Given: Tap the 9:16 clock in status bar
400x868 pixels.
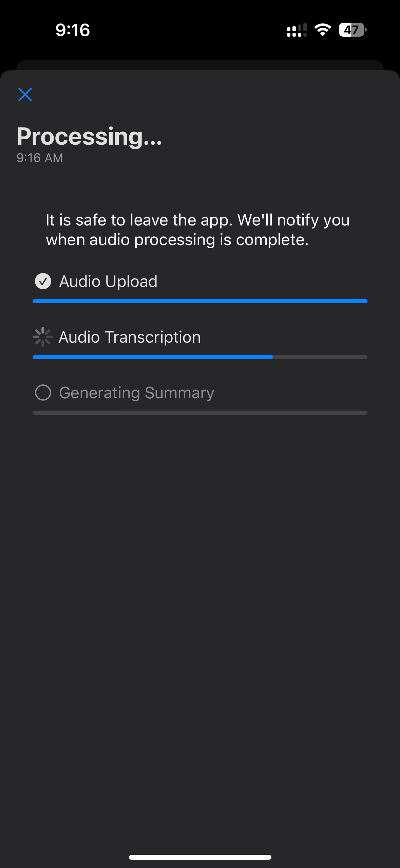Looking at the screenshot, I should pyautogui.click(x=73, y=30).
